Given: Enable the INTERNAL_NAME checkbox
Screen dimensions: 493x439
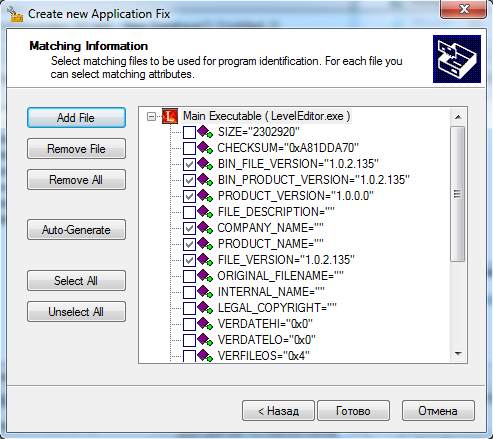Looking at the screenshot, I should (189, 292).
